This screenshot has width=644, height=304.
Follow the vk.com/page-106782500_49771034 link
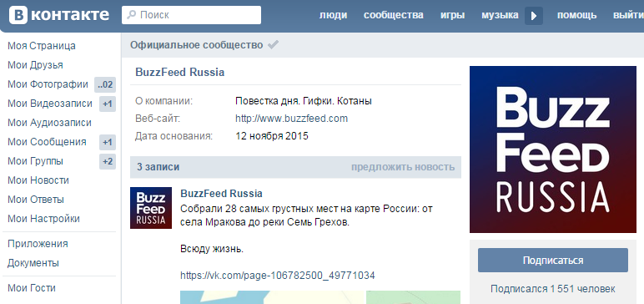tap(278, 276)
